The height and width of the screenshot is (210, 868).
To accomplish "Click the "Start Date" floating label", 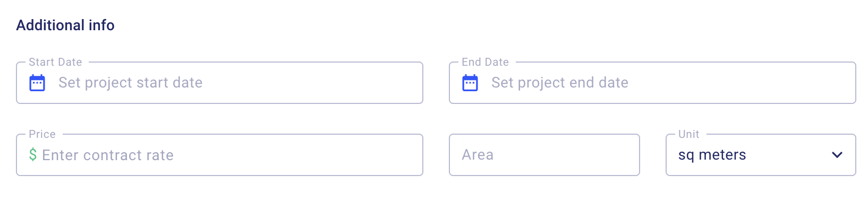I will click(x=55, y=62).
